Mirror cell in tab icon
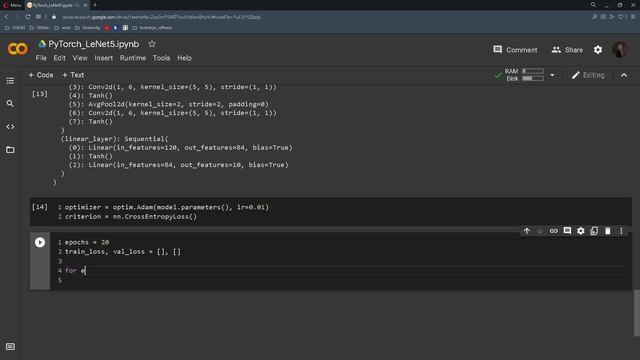The image size is (640, 360). (594, 231)
